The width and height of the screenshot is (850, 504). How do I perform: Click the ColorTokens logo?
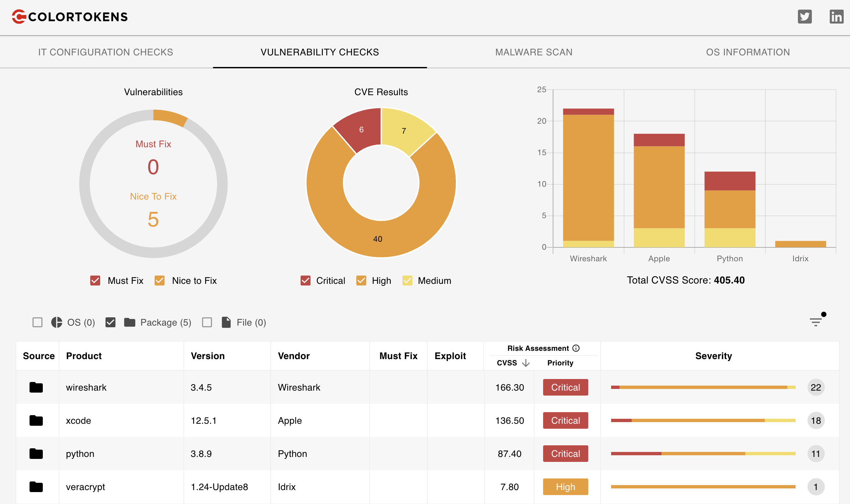click(x=70, y=17)
